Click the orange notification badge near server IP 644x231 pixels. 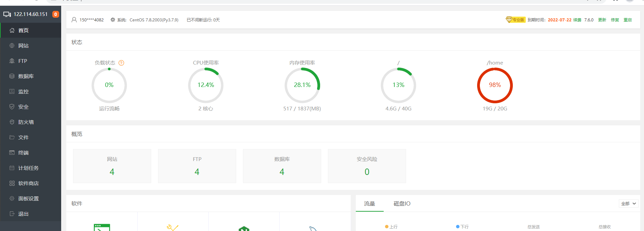point(56,14)
